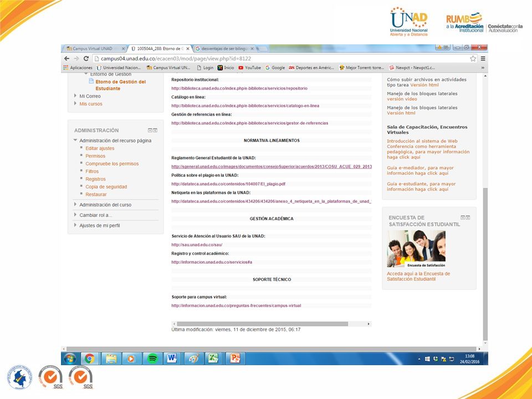Open the YouTube bookmark
This screenshot has height=399, width=532.
(x=250, y=68)
